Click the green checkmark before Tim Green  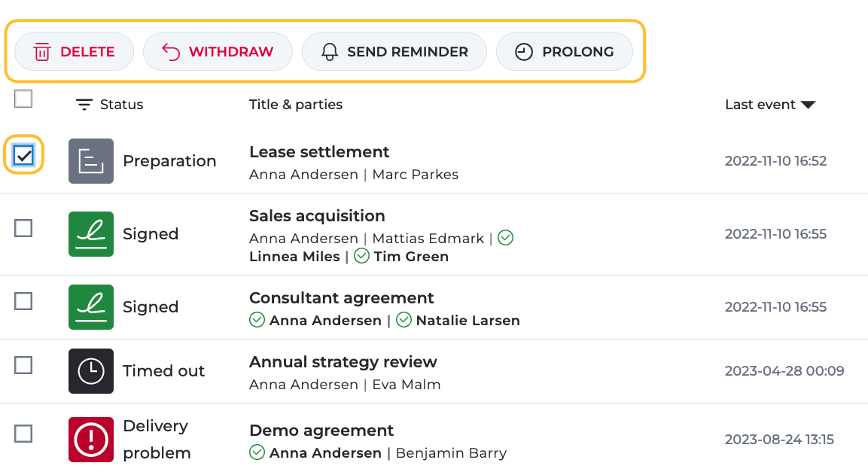point(361,257)
